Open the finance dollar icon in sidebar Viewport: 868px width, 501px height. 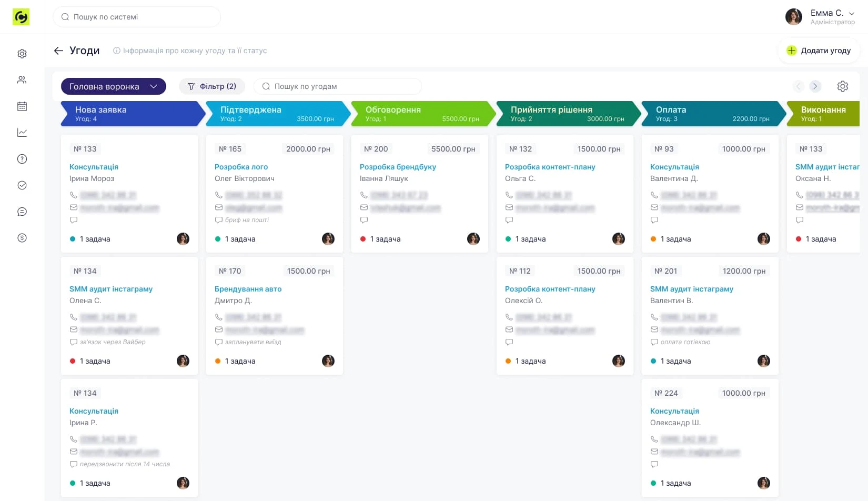tap(22, 238)
